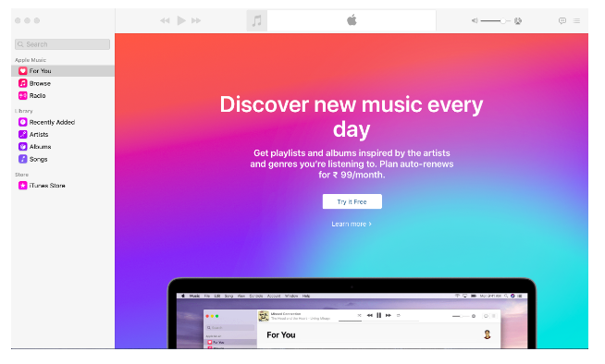This screenshot has width=605, height=364.
Task: Follow the Learn more link
Action: (352, 224)
